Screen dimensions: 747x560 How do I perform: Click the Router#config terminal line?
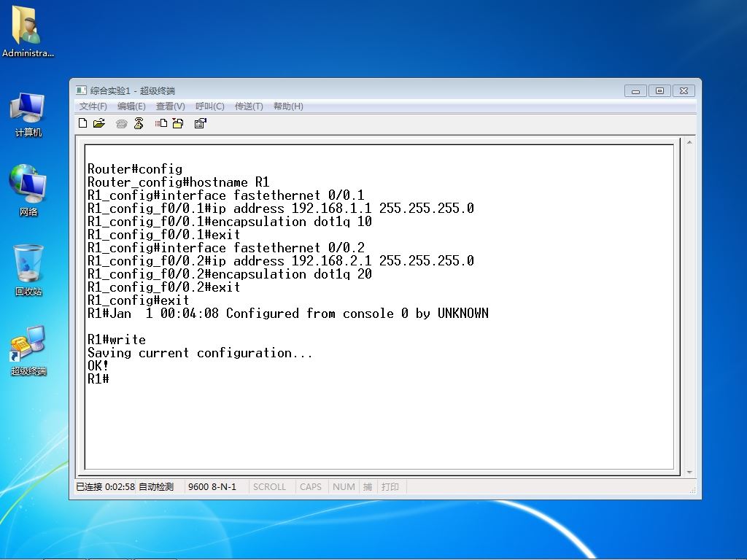coord(135,169)
